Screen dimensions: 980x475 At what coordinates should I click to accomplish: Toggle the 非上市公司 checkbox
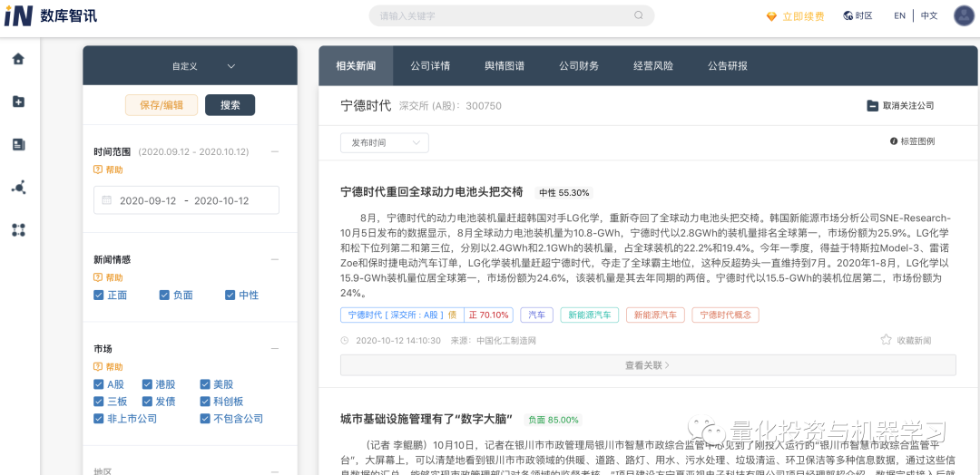pos(98,419)
